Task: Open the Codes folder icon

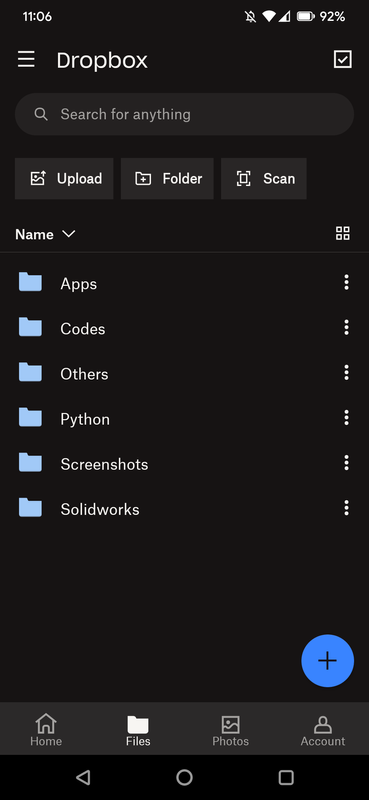Action: [30, 327]
